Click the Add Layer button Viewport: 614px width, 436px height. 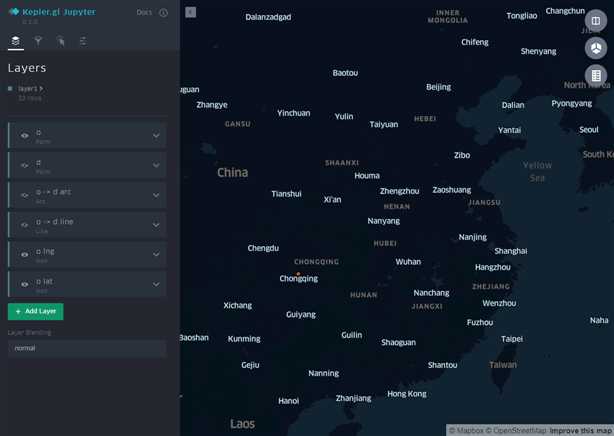[36, 311]
